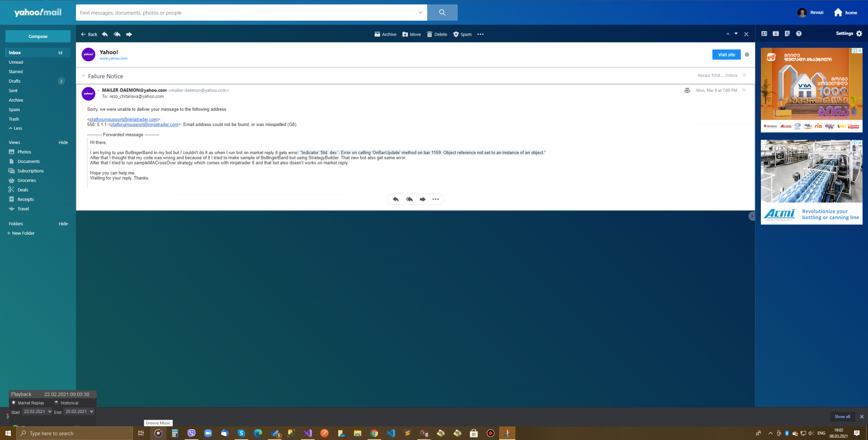
Task: Open the End date dropdown 25.02.2021
Action: click(x=79, y=412)
